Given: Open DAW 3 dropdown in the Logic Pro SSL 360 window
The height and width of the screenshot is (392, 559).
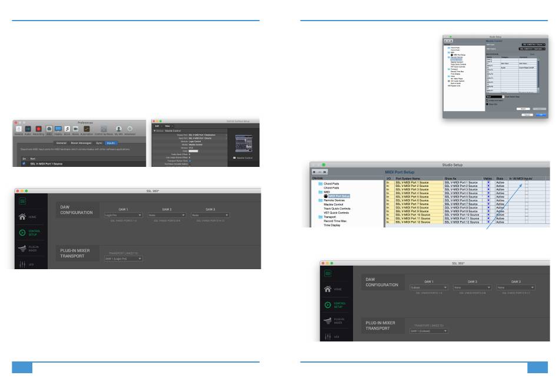Looking at the screenshot, I should coord(210,215).
